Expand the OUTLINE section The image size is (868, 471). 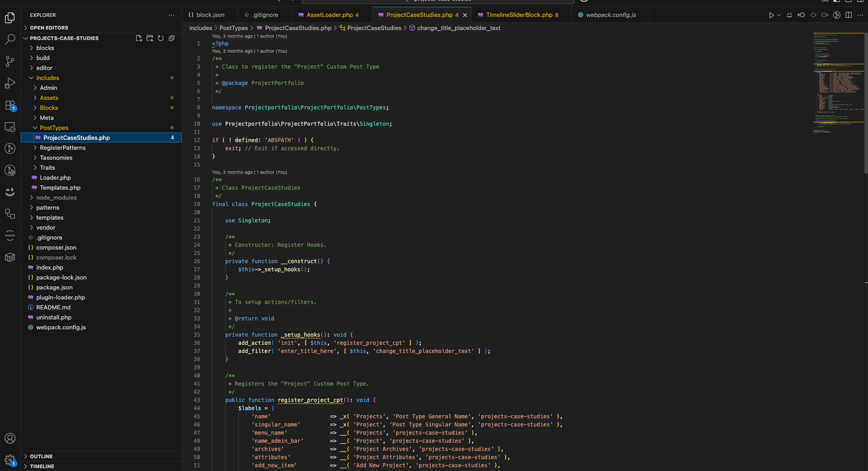(41, 456)
